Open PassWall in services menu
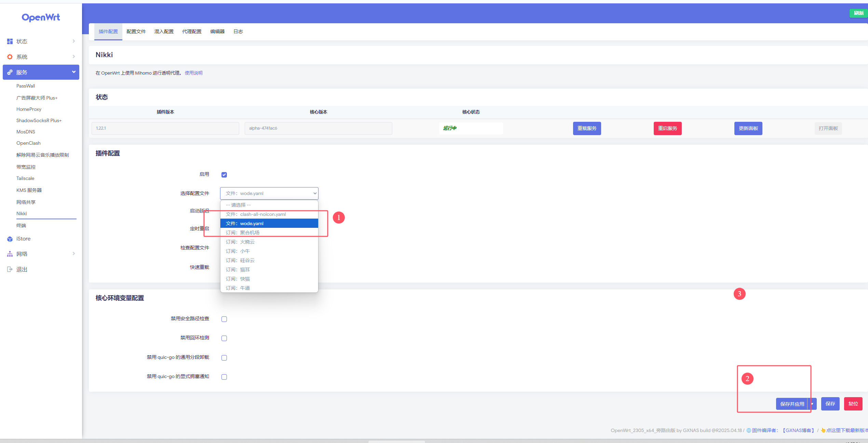This screenshot has height=443, width=868. point(26,86)
